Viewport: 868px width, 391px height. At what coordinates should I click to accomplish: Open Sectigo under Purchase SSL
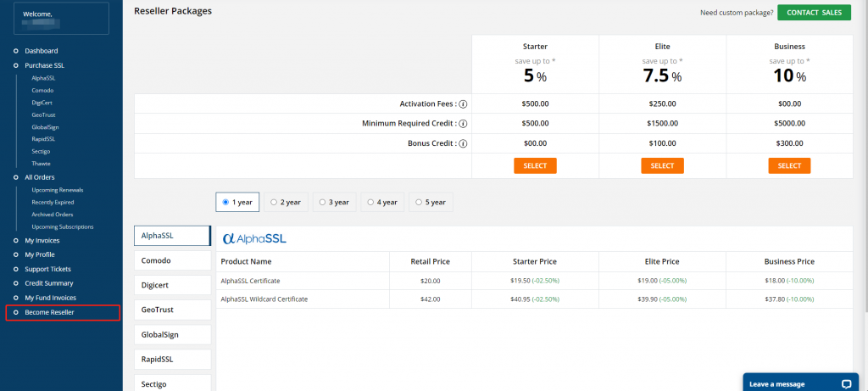tap(42, 151)
